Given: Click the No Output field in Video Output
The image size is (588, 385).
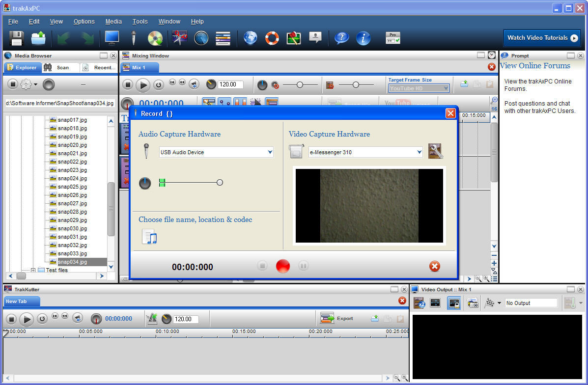Looking at the screenshot, I should [x=532, y=303].
